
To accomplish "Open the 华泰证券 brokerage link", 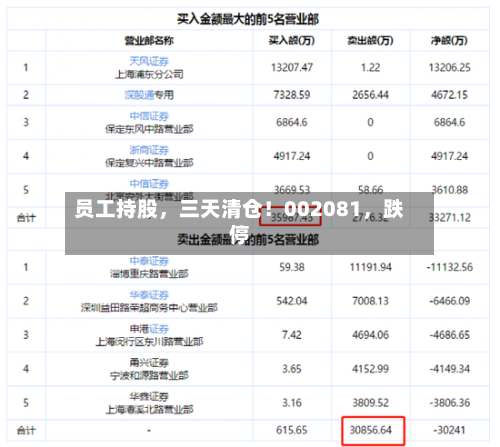I will (x=149, y=295).
